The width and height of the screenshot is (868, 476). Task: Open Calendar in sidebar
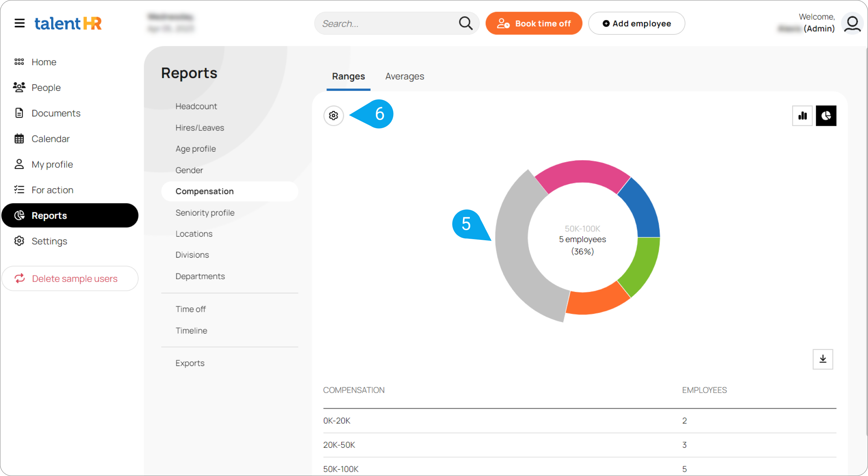(x=42, y=139)
